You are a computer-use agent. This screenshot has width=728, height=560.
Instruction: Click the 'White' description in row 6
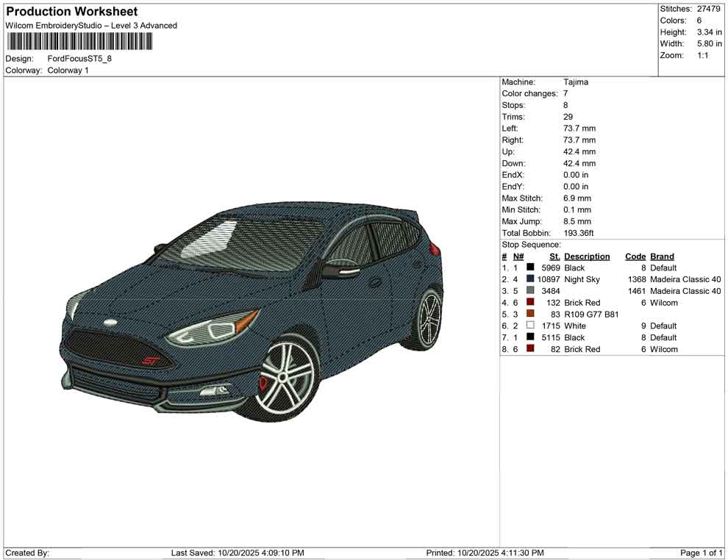(x=575, y=326)
